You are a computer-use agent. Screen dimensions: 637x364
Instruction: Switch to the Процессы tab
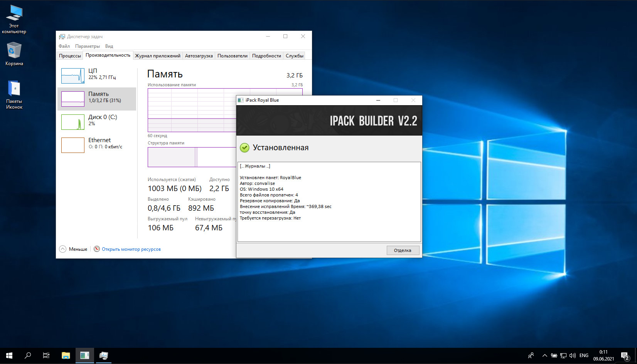click(70, 56)
